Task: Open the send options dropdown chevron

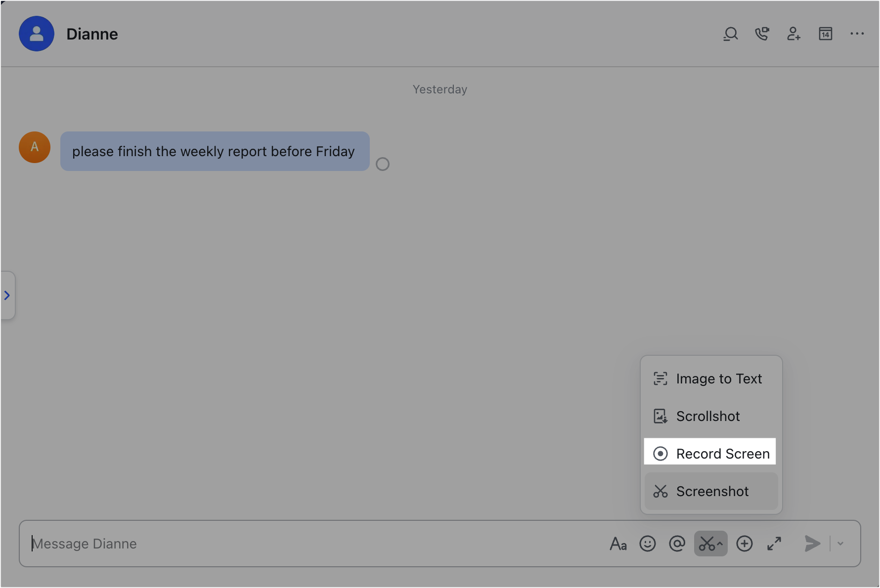Action: [839, 544]
